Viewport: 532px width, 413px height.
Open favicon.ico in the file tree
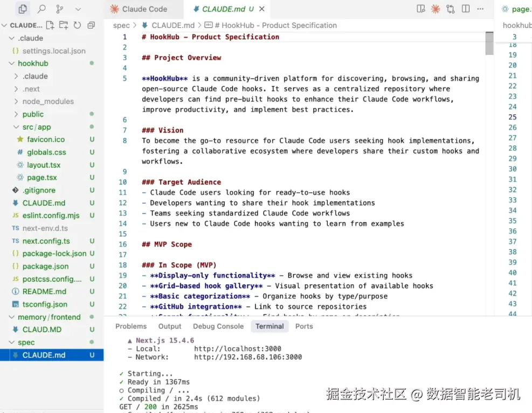46,139
